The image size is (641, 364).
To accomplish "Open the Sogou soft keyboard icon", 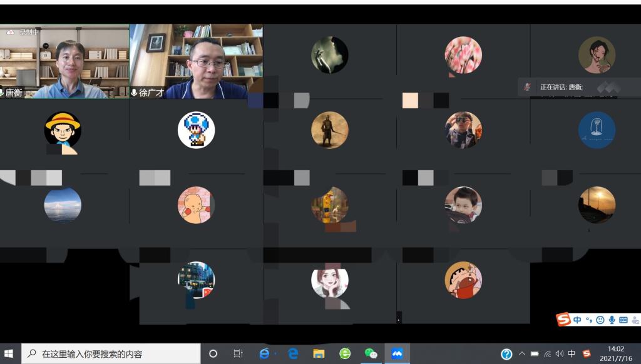I will tap(623, 320).
